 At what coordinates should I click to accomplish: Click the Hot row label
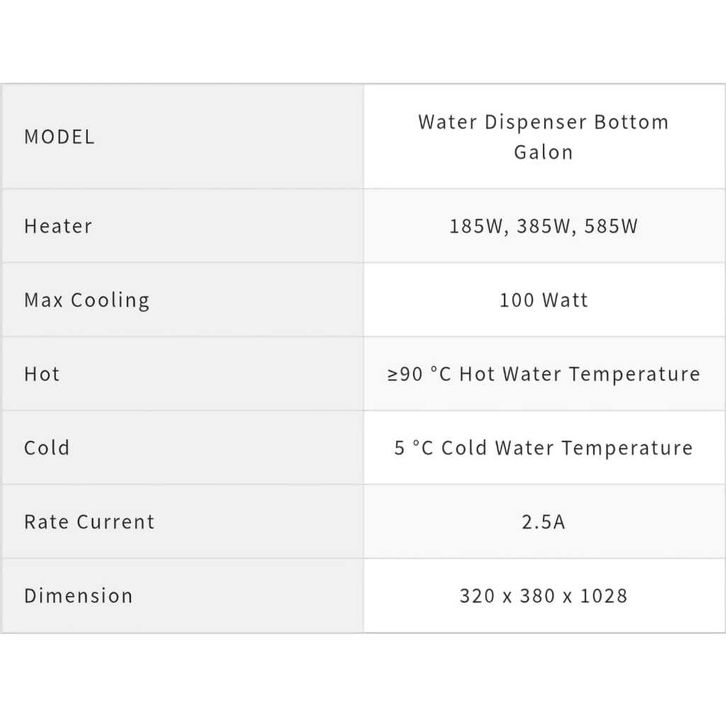pos(42,374)
